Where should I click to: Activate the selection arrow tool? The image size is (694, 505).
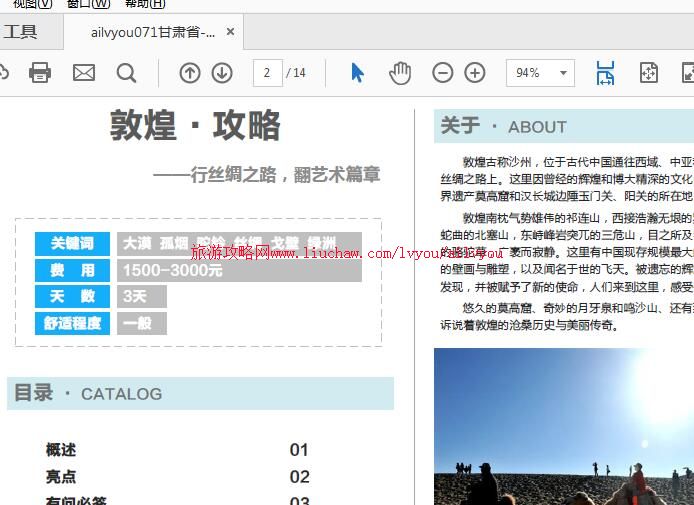click(358, 72)
